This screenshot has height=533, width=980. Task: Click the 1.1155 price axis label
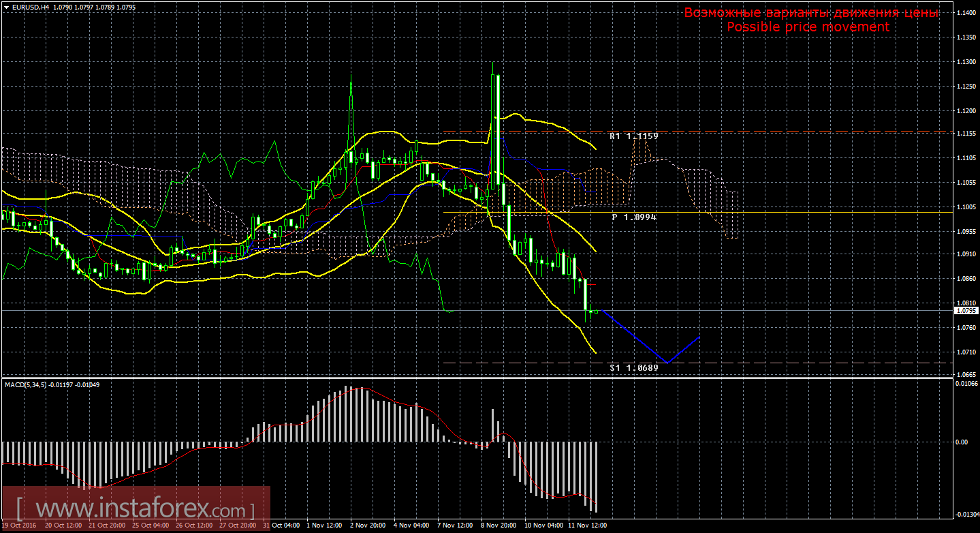pos(965,134)
